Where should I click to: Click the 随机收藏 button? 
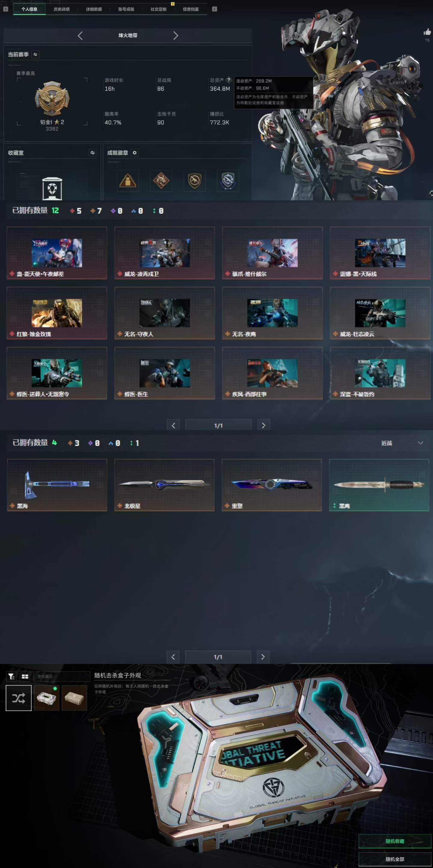tap(395, 841)
